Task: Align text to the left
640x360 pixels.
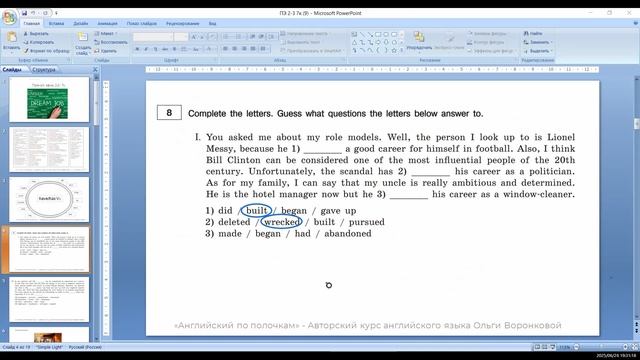Action: 225,49
